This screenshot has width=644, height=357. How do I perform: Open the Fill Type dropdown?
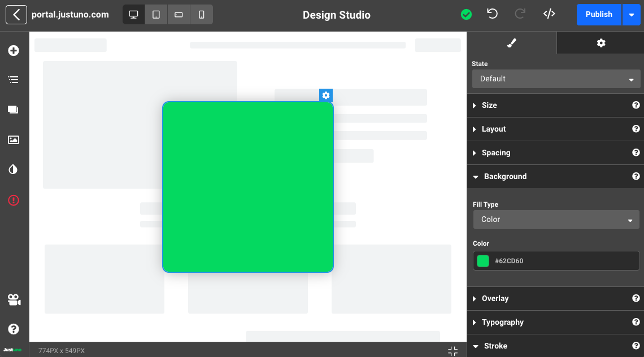coord(556,219)
